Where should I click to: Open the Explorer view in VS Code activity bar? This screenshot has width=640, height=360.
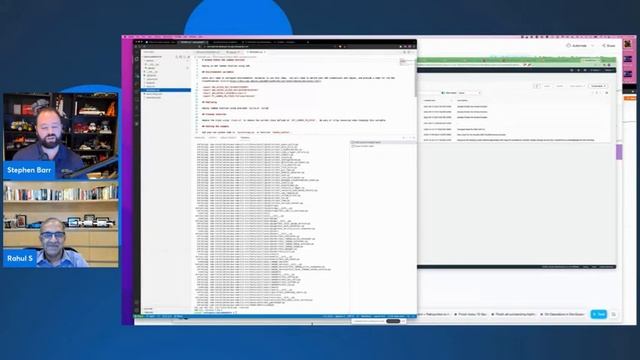[137, 59]
